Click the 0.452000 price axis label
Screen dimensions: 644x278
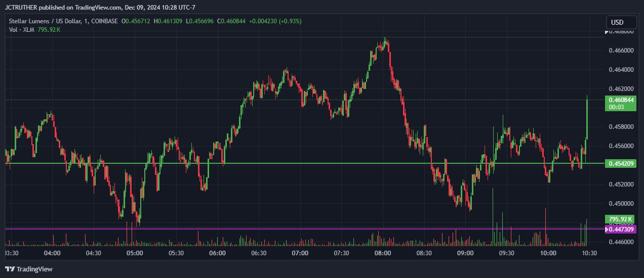click(x=621, y=184)
